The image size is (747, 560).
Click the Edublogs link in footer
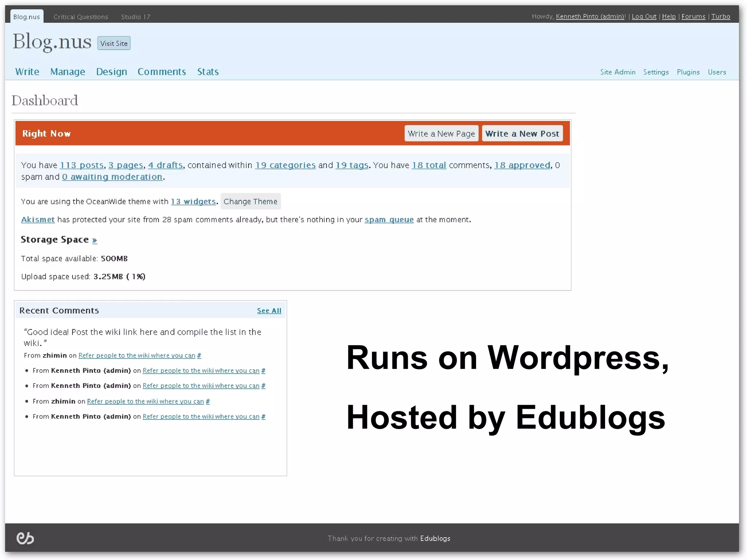(x=435, y=538)
